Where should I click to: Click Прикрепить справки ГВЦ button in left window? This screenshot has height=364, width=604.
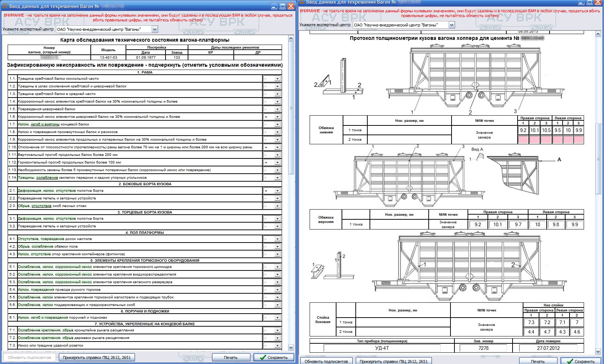[97, 357]
